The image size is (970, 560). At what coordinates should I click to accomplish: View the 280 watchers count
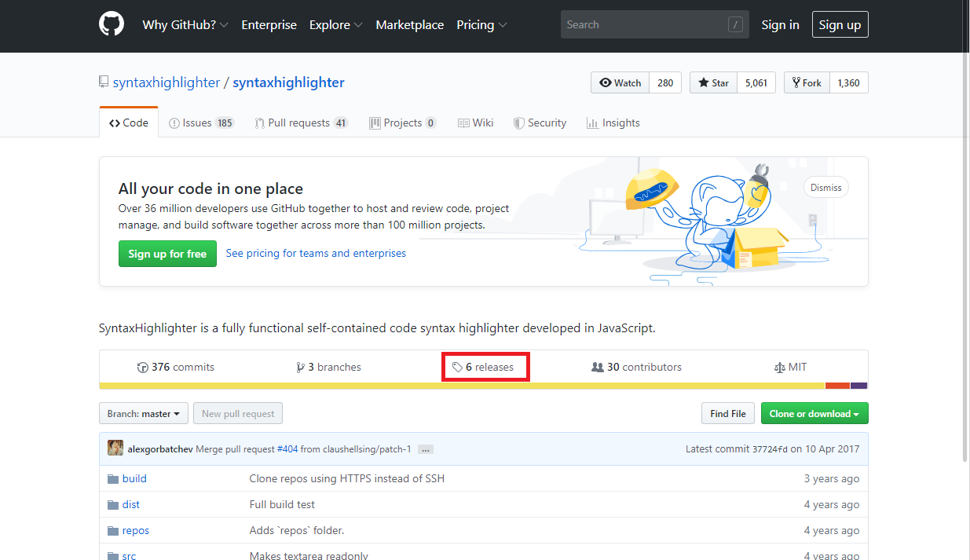pyautogui.click(x=665, y=82)
